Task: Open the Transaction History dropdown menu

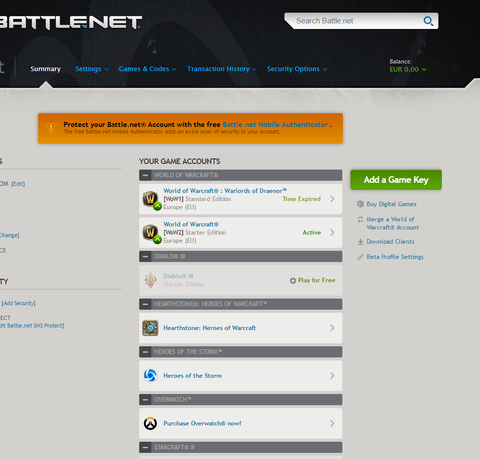Action: 222,69
